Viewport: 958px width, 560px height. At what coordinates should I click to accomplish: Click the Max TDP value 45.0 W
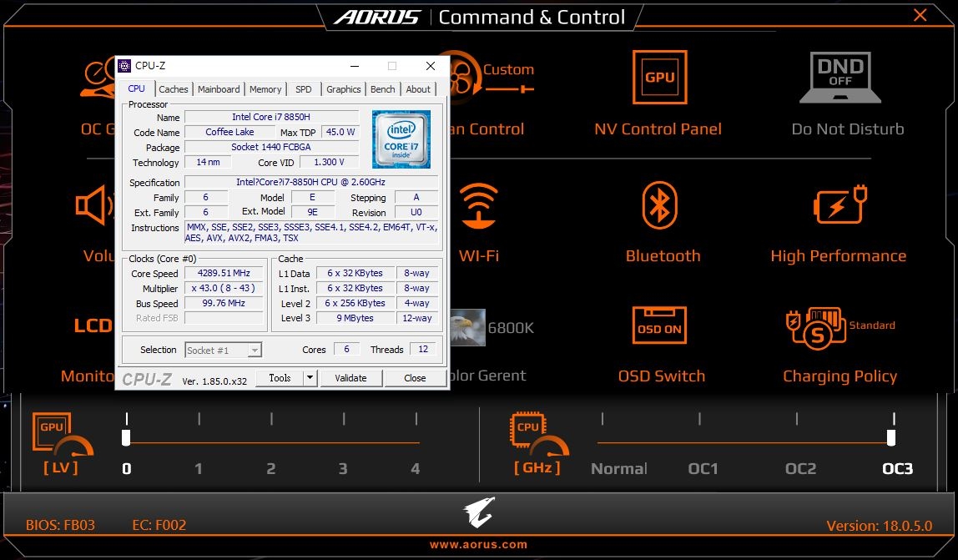pos(340,132)
